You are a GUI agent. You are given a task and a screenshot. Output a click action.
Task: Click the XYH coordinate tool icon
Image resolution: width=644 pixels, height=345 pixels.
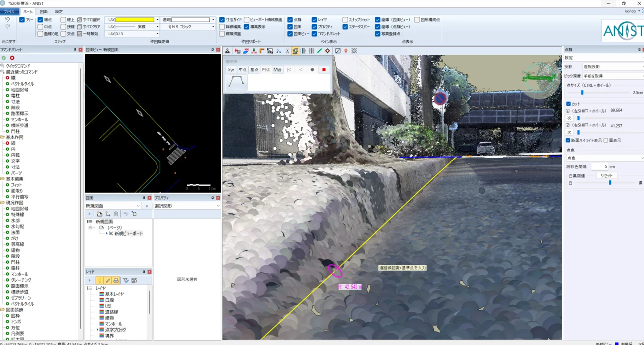click(254, 51)
